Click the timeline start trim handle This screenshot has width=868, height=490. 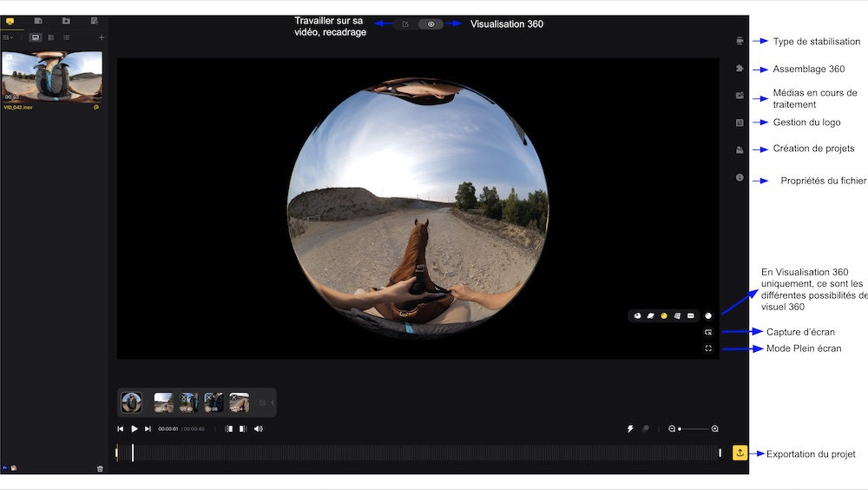(117, 453)
